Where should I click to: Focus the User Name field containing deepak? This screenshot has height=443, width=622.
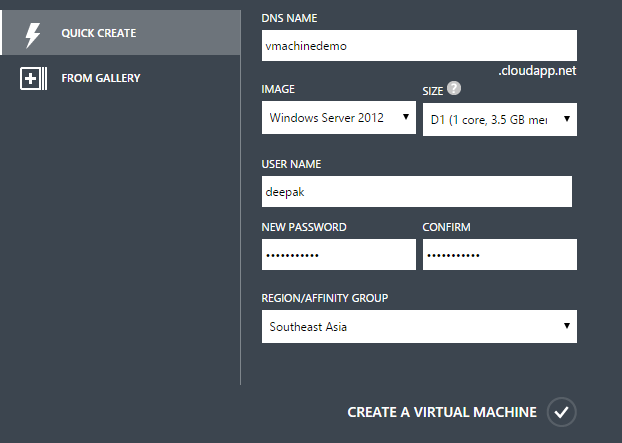tap(416, 192)
